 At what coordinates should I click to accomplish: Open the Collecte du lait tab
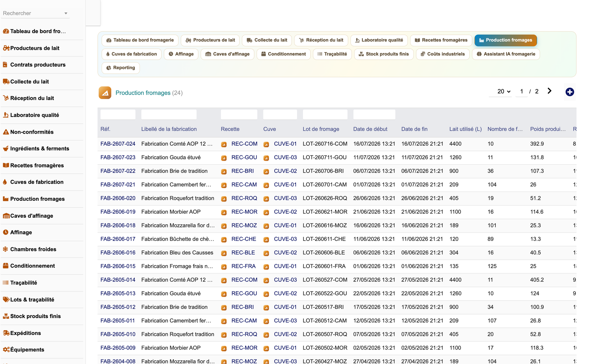coord(267,40)
